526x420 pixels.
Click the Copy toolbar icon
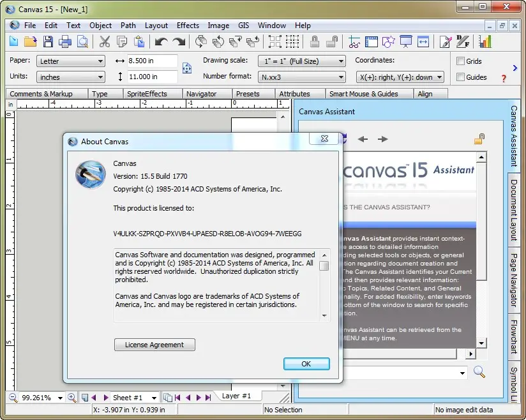[122, 41]
